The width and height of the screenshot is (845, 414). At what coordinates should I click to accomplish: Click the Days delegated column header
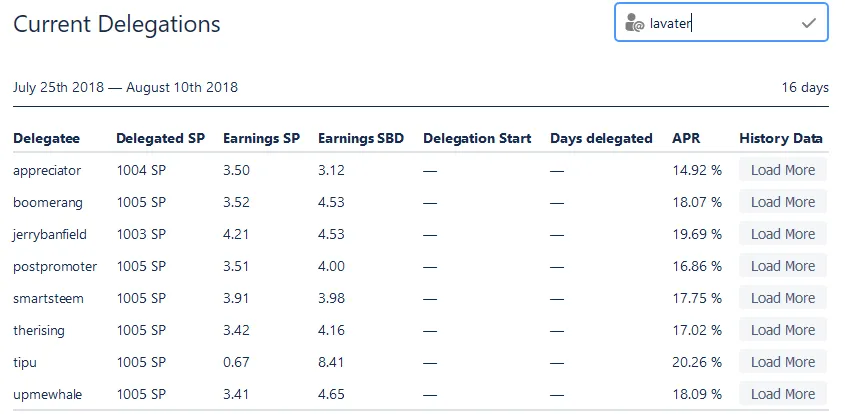tap(601, 139)
